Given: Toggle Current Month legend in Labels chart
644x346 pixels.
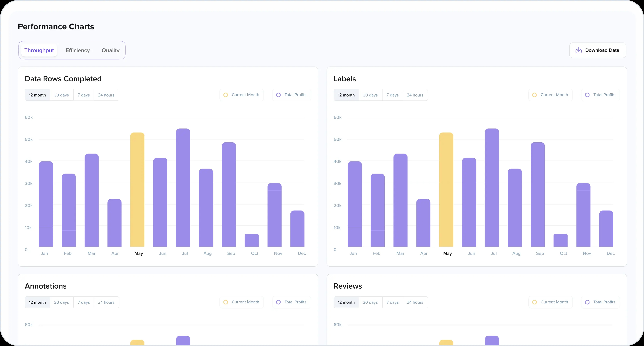Looking at the screenshot, I should coord(550,95).
